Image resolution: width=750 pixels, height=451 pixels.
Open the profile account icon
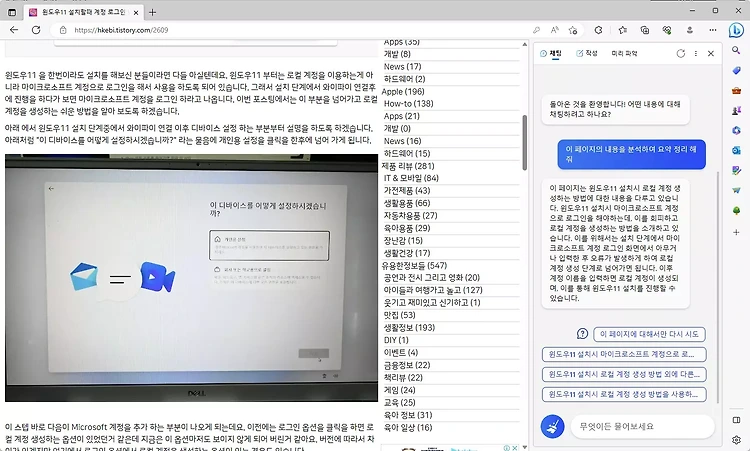689,30
